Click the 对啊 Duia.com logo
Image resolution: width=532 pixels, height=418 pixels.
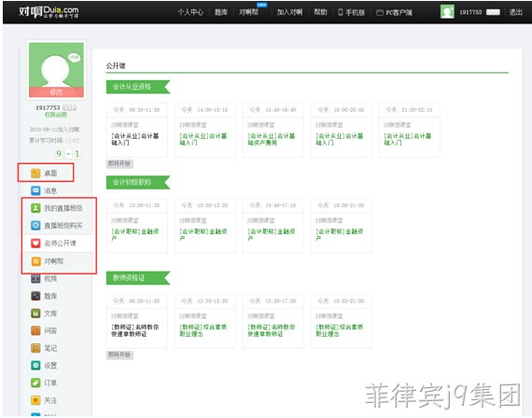(x=49, y=11)
